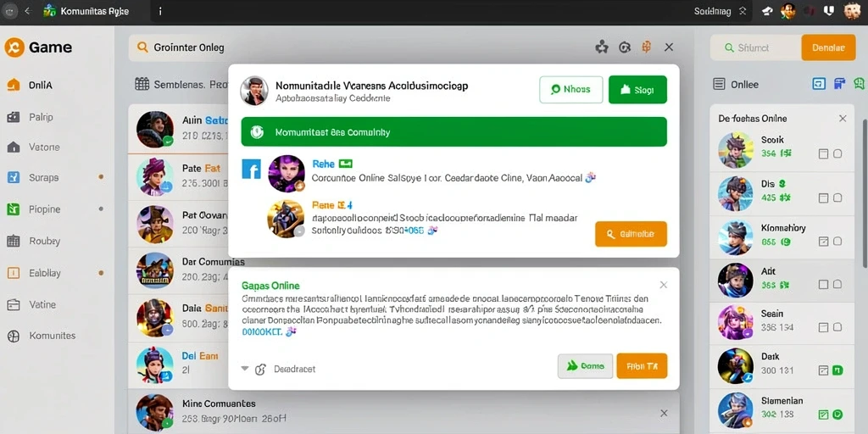This screenshot has height=434, width=868.
Task: Click the graduation cap icon in top bar
Action: pyautogui.click(x=766, y=11)
